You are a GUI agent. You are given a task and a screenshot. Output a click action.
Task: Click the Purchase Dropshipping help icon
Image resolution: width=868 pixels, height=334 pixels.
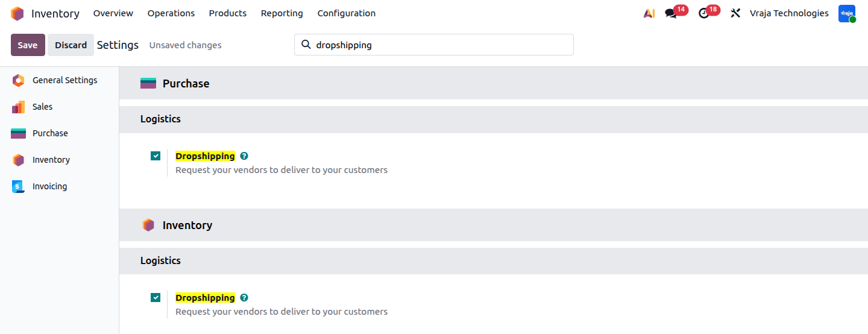[x=244, y=156]
